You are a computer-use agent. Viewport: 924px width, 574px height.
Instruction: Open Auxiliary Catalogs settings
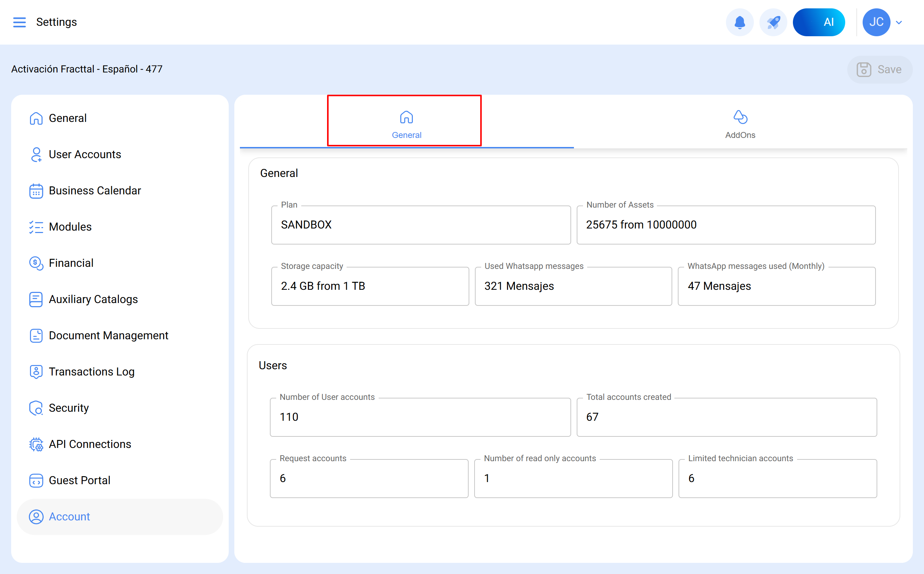(93, 300)
